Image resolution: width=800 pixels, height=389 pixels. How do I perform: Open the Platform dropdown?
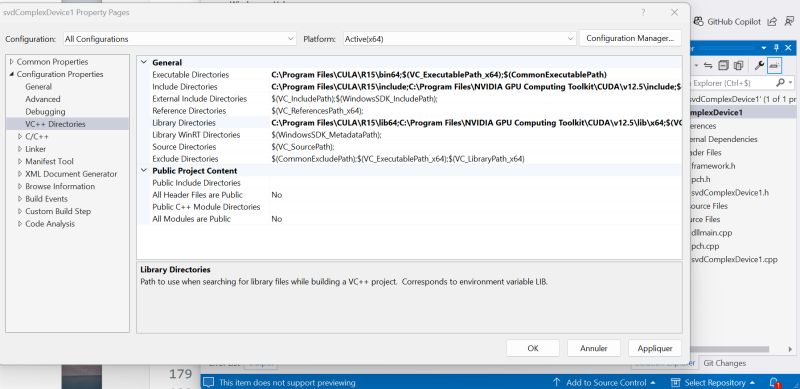tap(459, 39)
